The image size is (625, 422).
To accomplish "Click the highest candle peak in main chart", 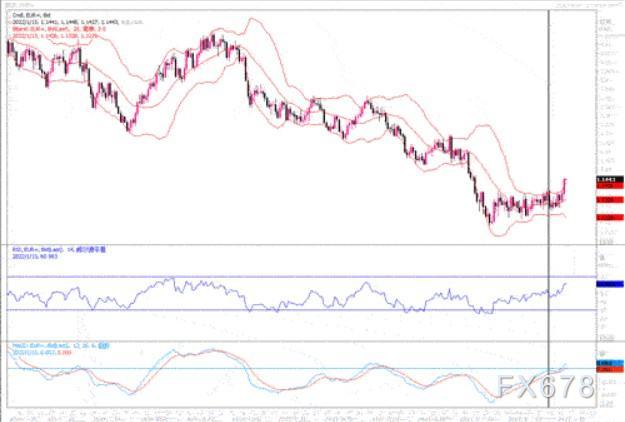I will pos(214,37).
